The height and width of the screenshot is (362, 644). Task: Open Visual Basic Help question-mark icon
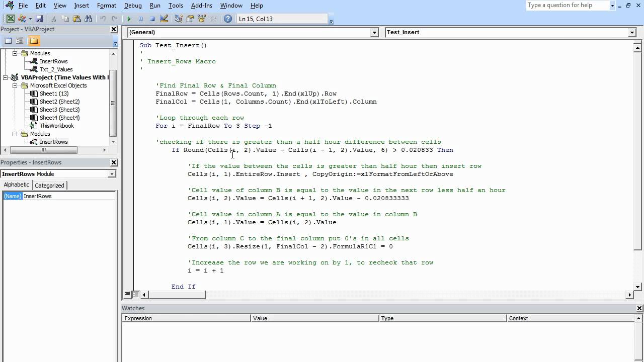228,19
